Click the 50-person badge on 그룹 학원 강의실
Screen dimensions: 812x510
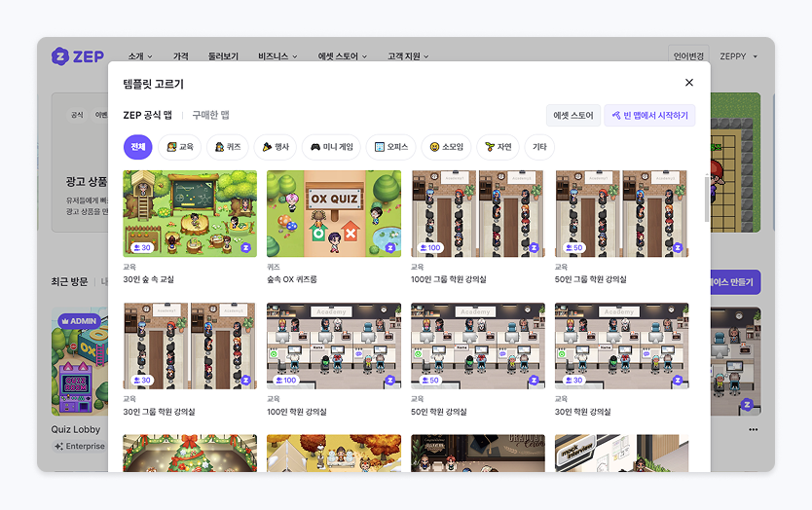tap(573, 247)
